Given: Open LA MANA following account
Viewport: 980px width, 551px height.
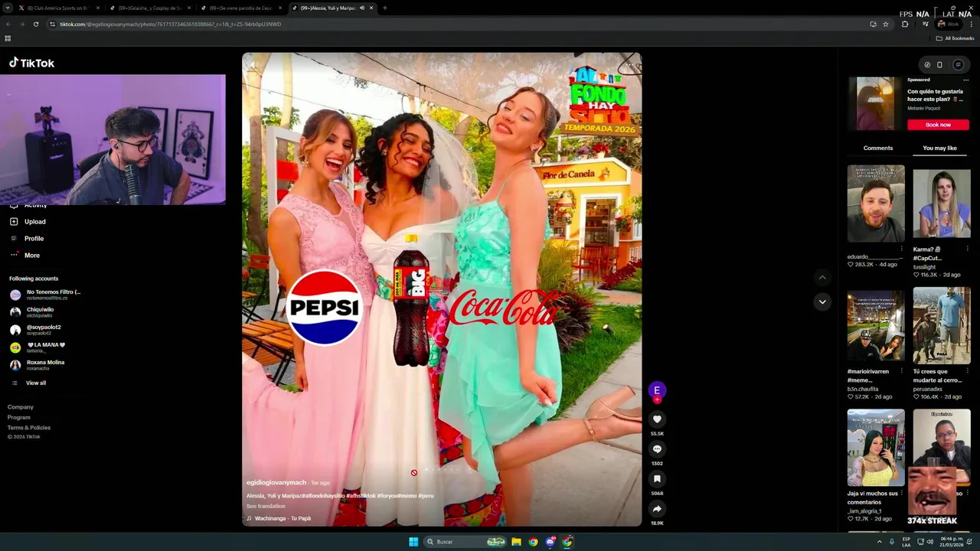Looking at the screenshot, I should pos(38,347).
